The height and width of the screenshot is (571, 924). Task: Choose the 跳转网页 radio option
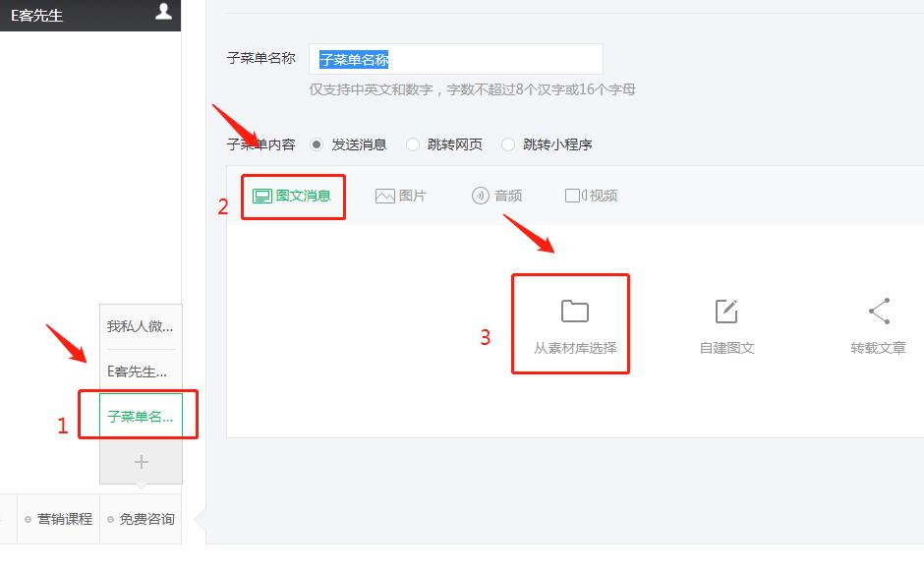pos(412,143)
